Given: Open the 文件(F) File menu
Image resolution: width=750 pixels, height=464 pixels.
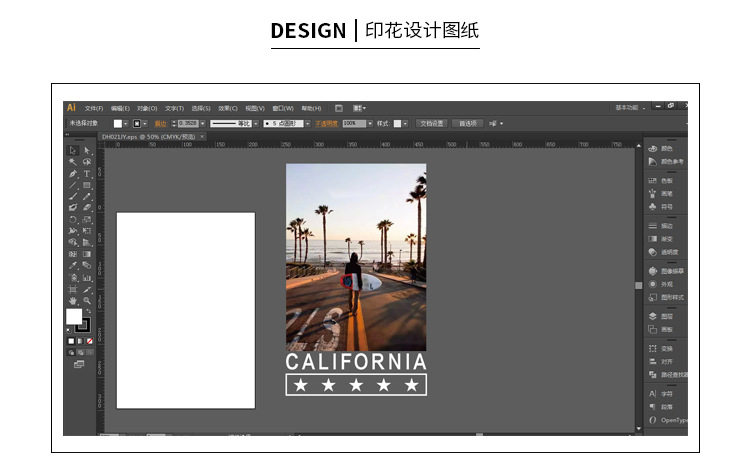Looking at the screenshot, I should pos(94,109).
